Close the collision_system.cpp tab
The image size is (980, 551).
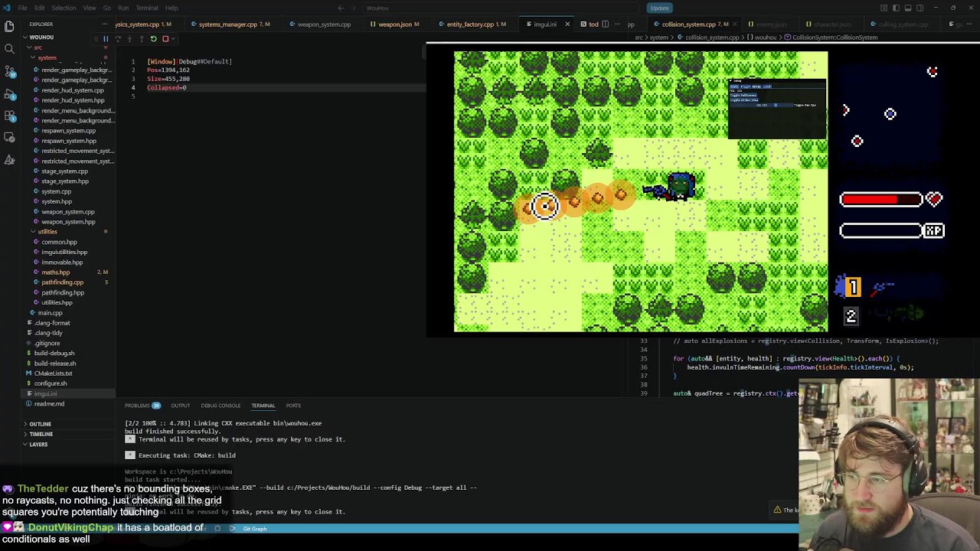(x=736, y=24)
